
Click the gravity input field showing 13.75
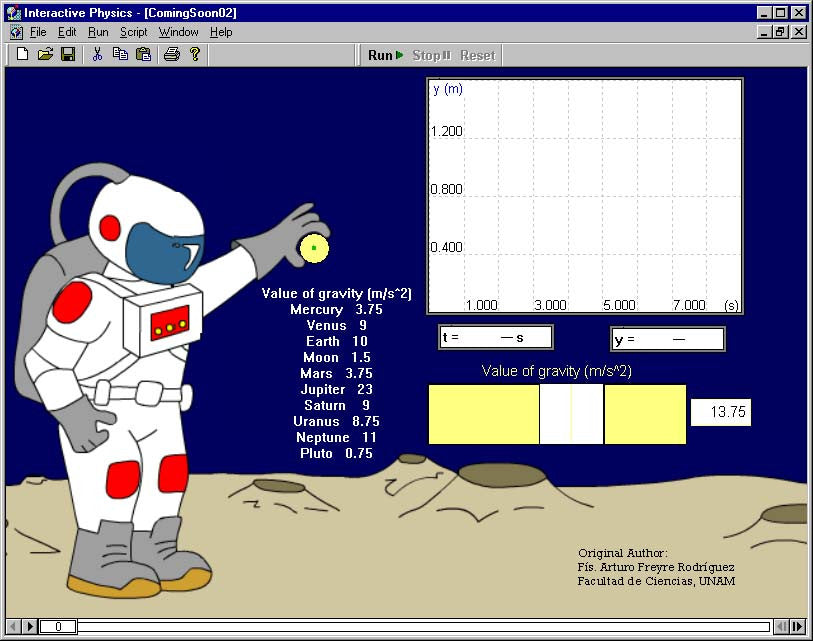tap(720, 413)
